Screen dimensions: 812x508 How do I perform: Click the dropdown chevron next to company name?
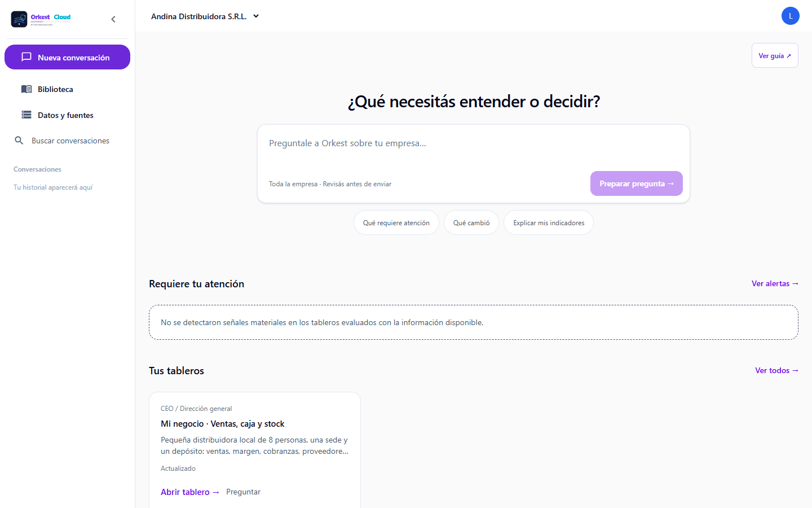(256, 16)
